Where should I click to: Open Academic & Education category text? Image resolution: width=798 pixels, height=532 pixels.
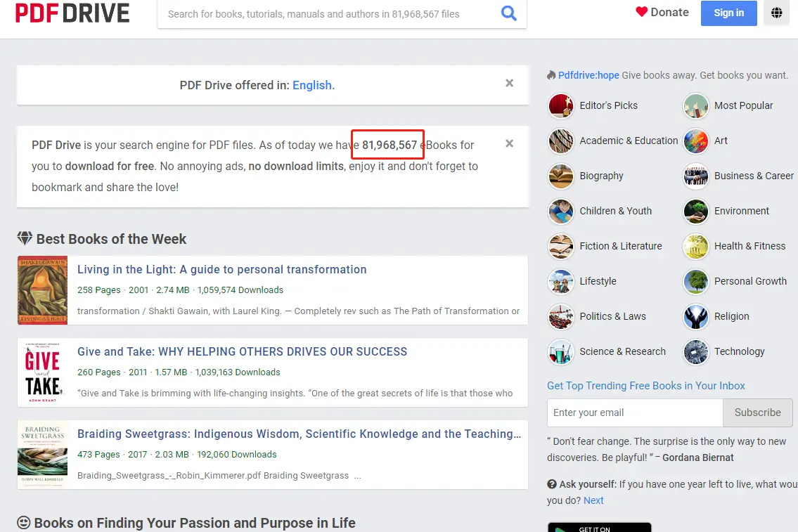(629, 141)
